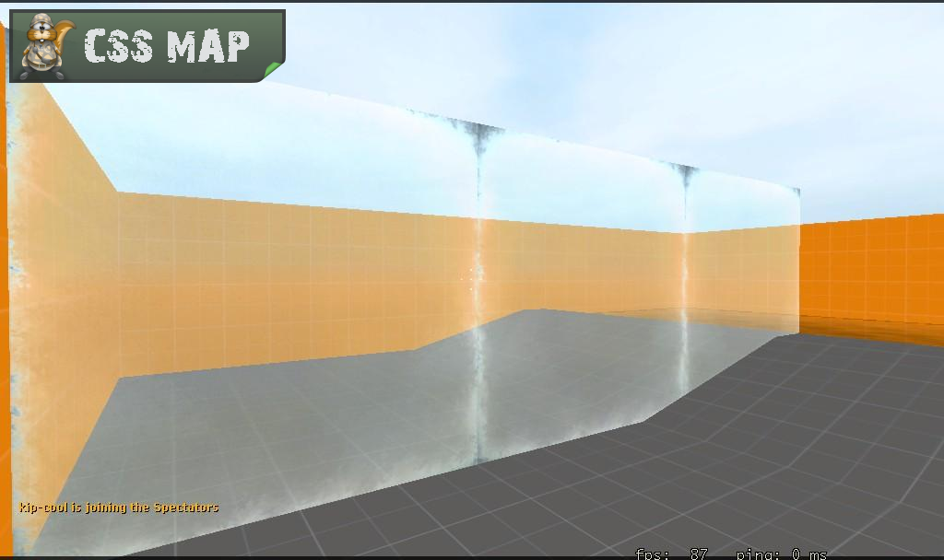944x560 pixels.
Task: Click the top right corner of the glass wall
Action: tap(796, 192)
